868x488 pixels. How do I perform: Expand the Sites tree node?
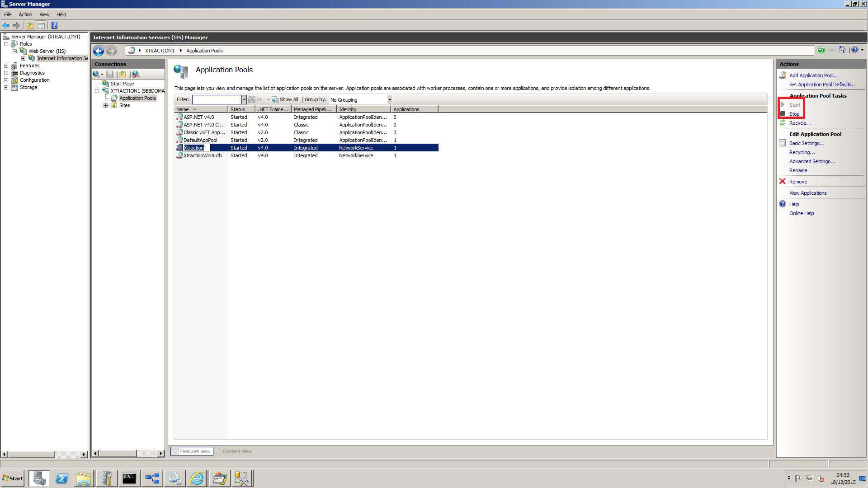coord(105,105)
